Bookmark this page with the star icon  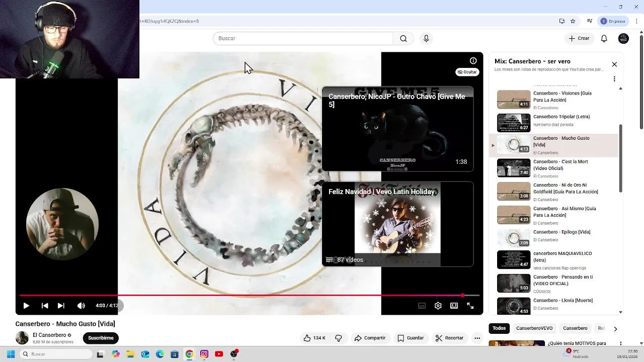(573, 21)
